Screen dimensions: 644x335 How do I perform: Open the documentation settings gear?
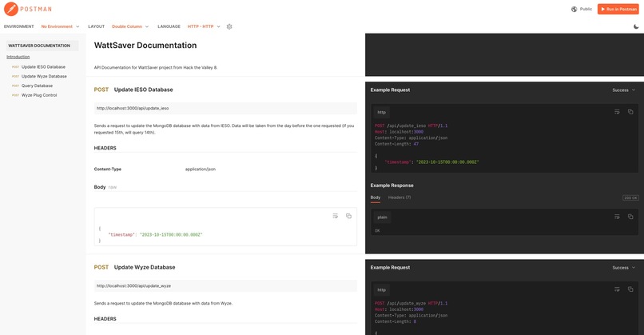[229, 26]
